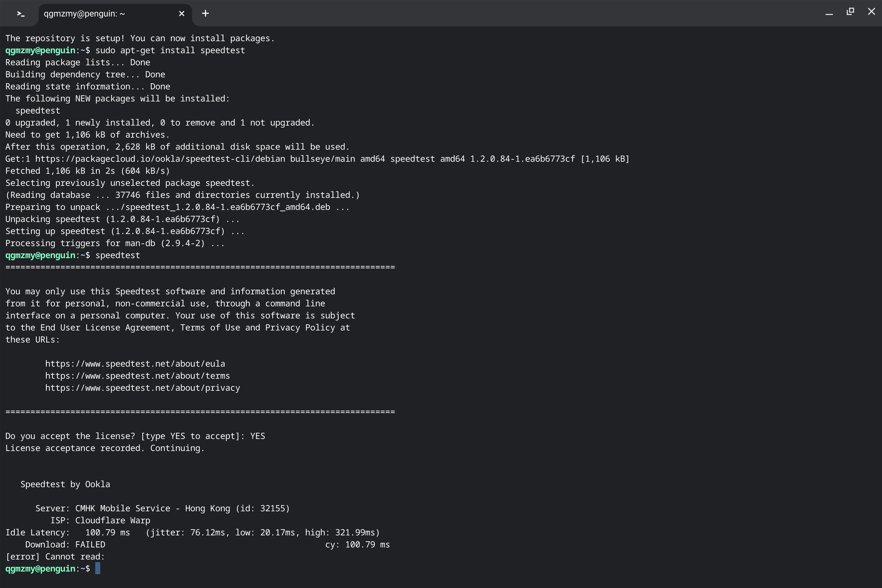Screen dimensions: 882x588
Task: Click 'Building dependency tree... Done' line
Action: (85, 74)
